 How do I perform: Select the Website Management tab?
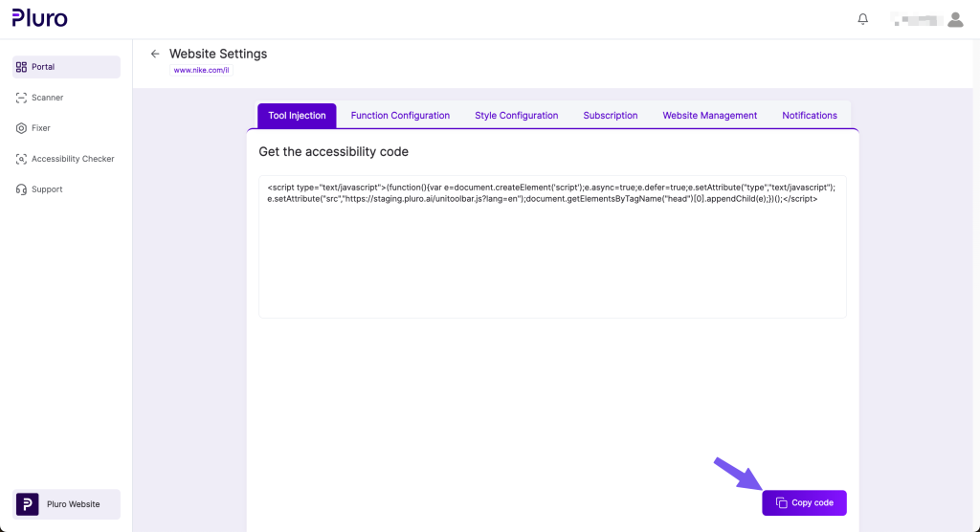pos(709,116)
